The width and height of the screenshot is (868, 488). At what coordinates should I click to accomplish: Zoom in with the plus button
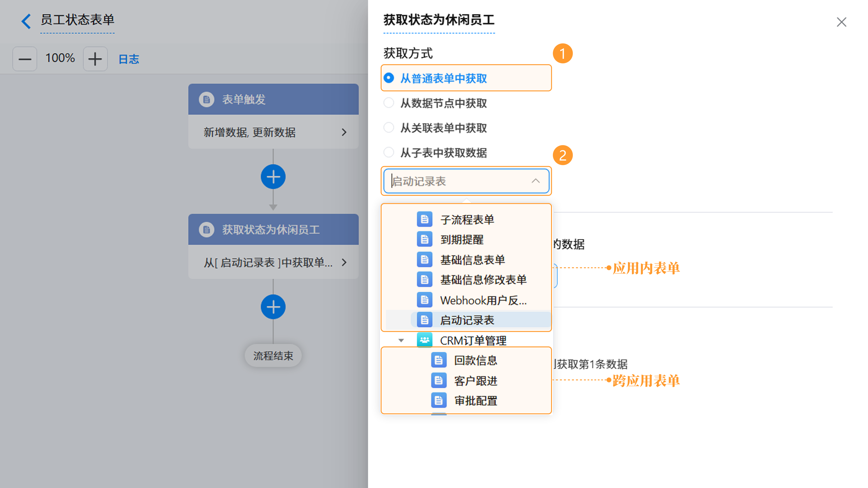pyautogui.click(x=95, y=59)
